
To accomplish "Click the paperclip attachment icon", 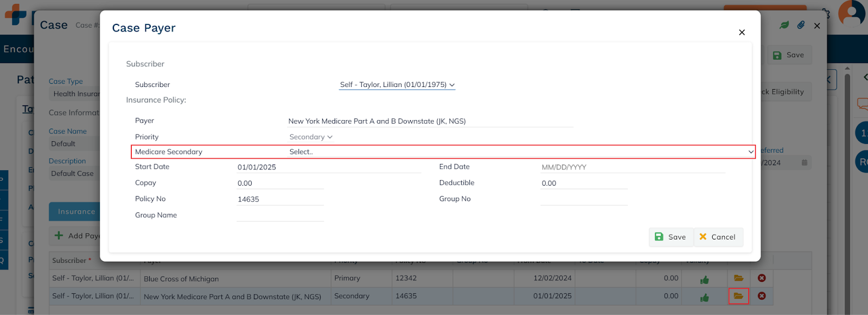I will pyautogui.click(x=801, y=25).
